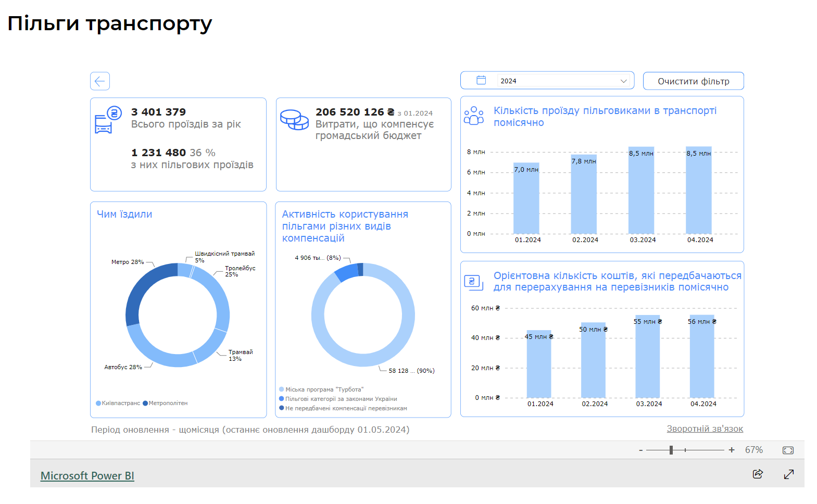
Task: Click the zoom slider handle
Action: tap(671, 450)
